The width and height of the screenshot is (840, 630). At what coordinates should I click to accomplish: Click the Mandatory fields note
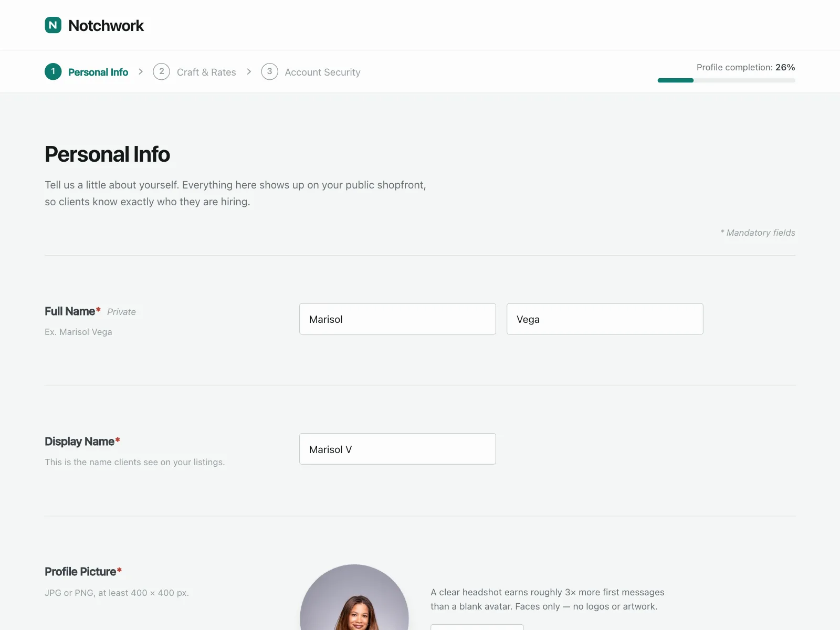pos(758,233)
